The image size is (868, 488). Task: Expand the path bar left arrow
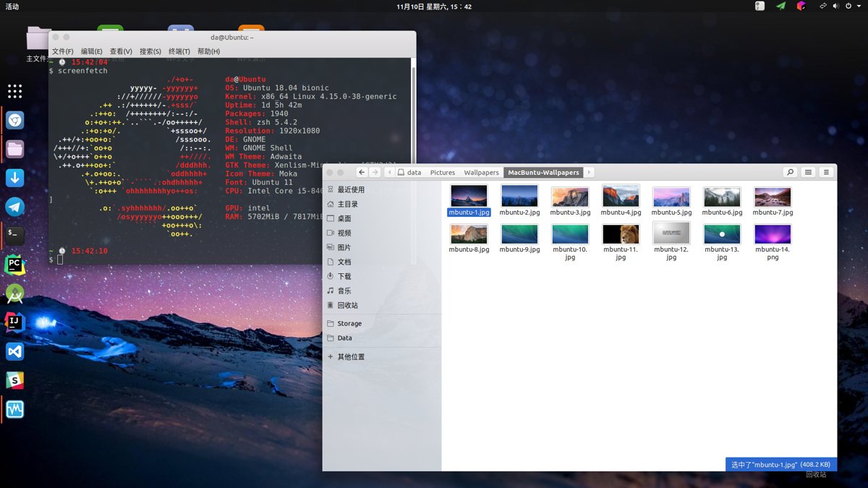pos(391,172)
